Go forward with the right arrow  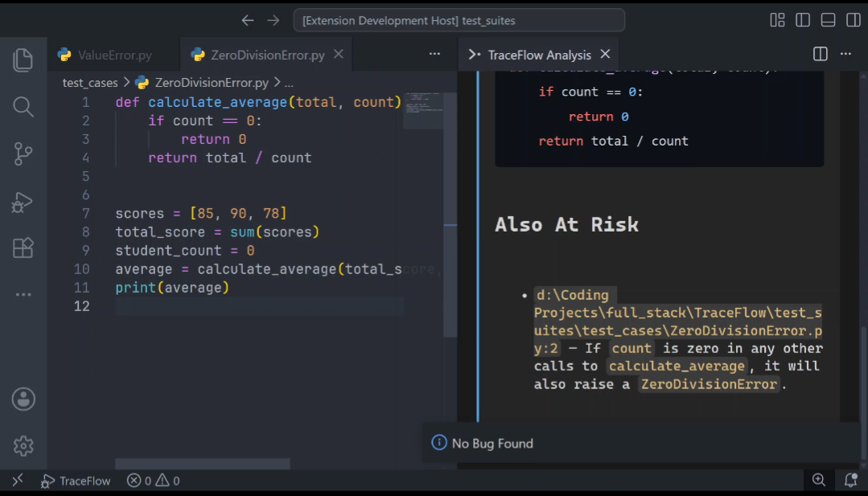click(274, 20)
